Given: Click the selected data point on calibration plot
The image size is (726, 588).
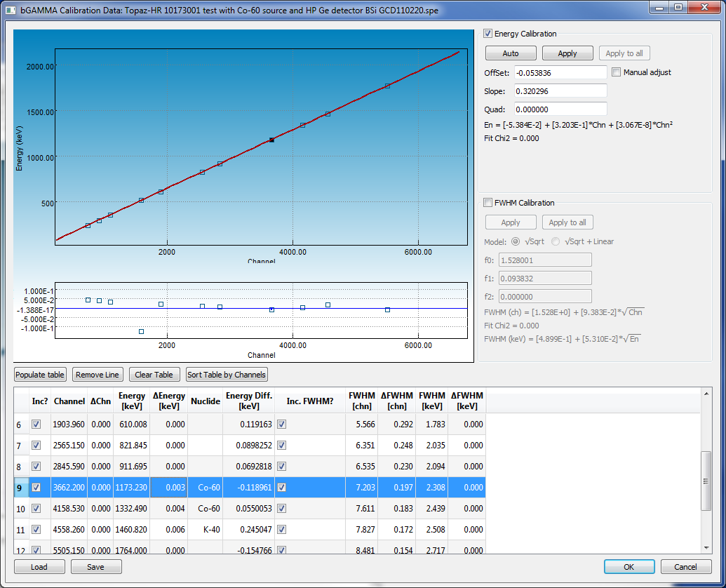Looking at the screenshot, I should point(271,140).
